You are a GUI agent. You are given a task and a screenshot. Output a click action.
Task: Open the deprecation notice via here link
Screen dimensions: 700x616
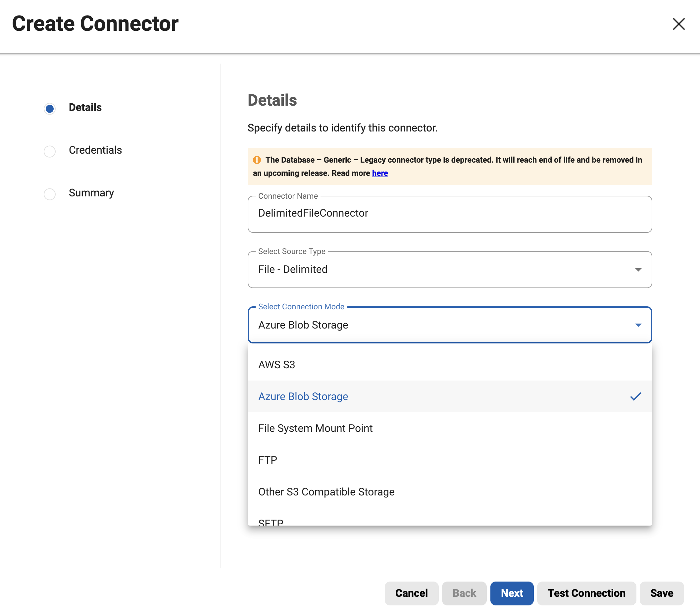coord(379,173)
